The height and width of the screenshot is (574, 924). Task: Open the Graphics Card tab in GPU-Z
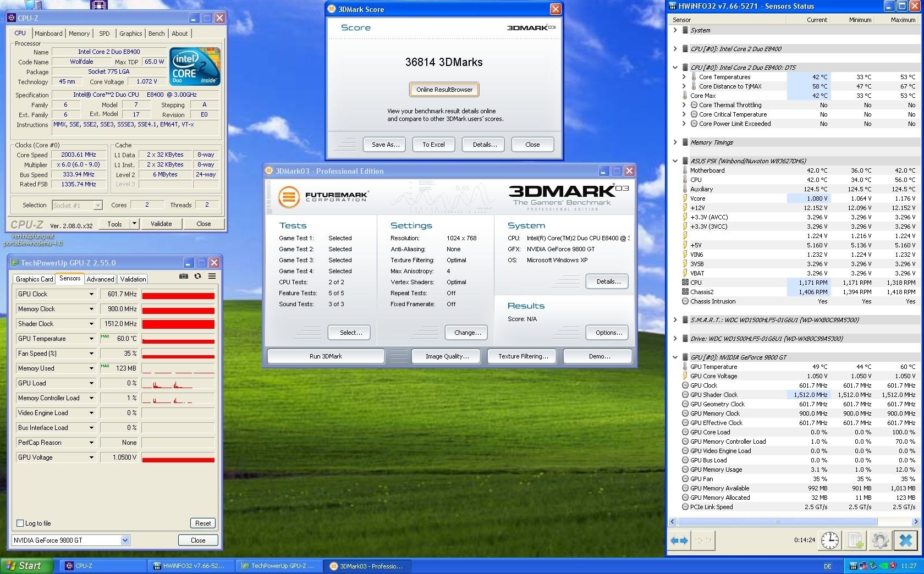coord(35,279)
